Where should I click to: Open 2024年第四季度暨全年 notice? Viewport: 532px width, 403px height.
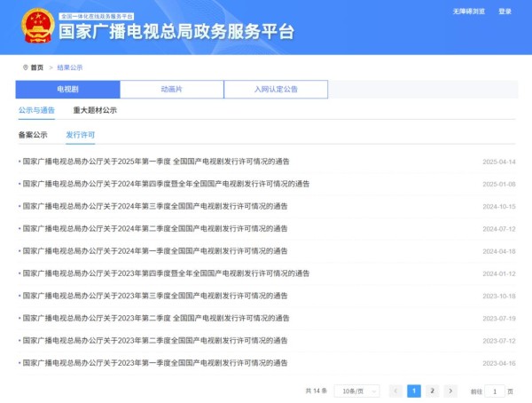click(x=166, y=184)
